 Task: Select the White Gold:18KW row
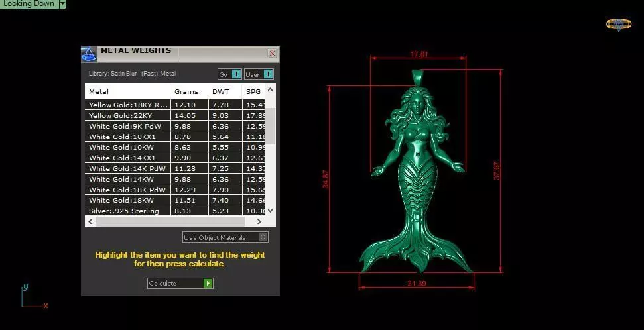(x=175, y=201)
